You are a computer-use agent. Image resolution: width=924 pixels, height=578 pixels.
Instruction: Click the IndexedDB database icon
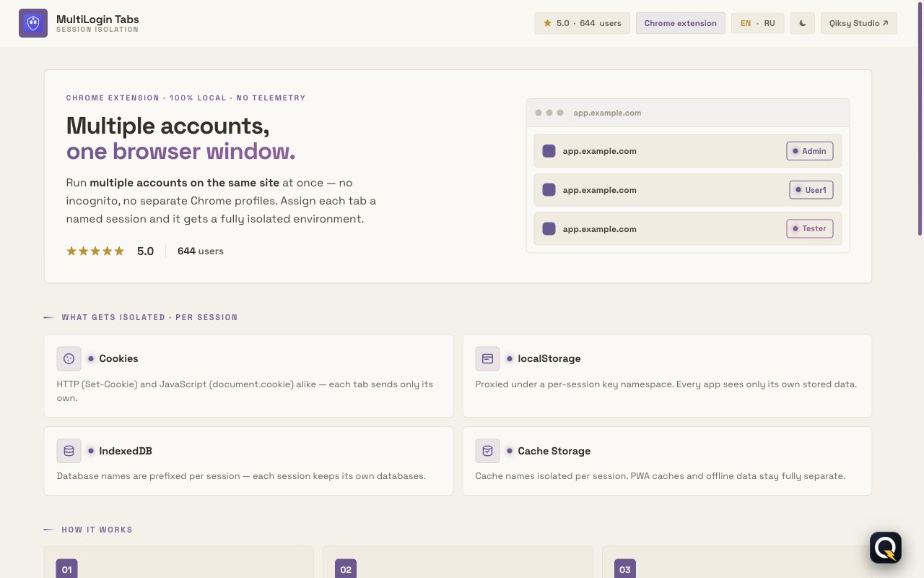[69, 451]
